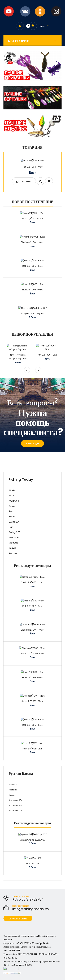The width and height of the screenshot is (65, 980).
Task: Show next item in Выбор покупателей carousel
Action: (38, 370)
